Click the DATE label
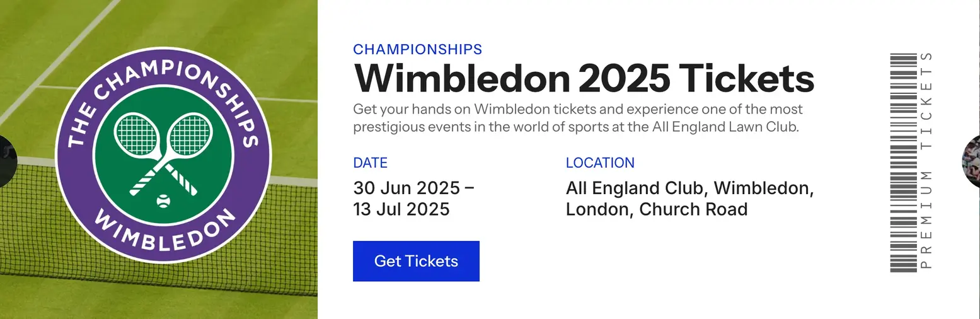Image resolution: width=980 pixels, height=319 pixels. (x=370, y=163)
